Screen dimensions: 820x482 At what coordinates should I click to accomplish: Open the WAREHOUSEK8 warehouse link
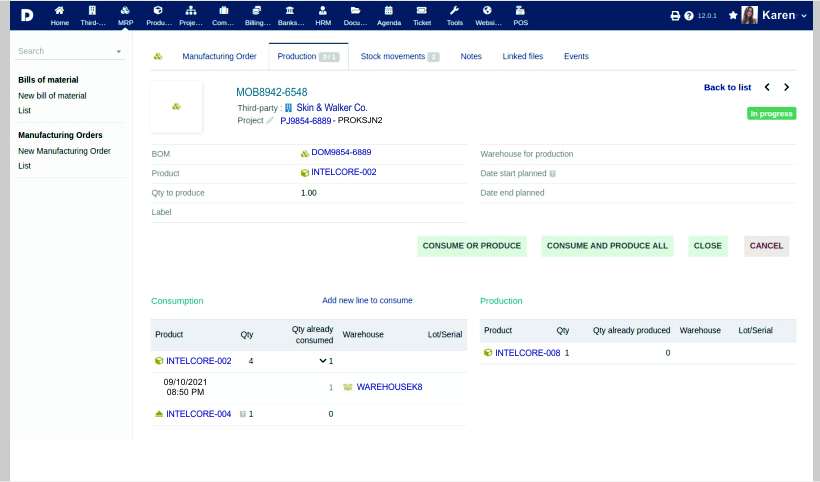pyautogui.click(x=389, y=387)
